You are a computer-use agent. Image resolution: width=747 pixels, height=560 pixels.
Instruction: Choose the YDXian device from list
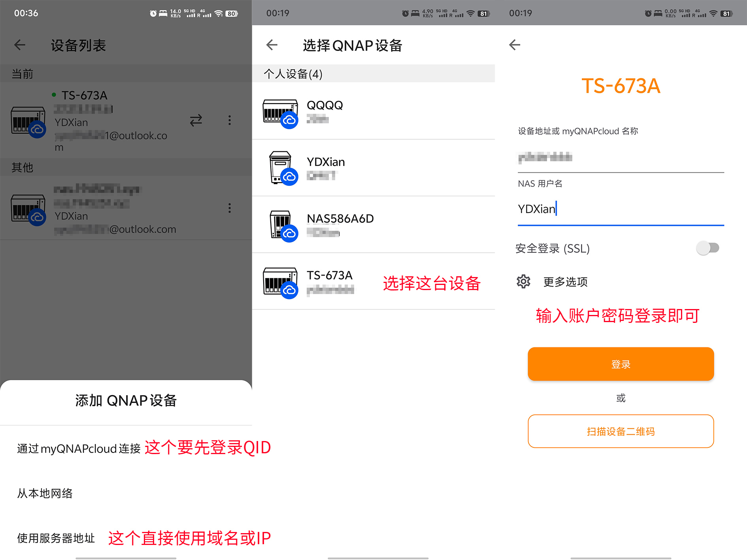point(326,168)
